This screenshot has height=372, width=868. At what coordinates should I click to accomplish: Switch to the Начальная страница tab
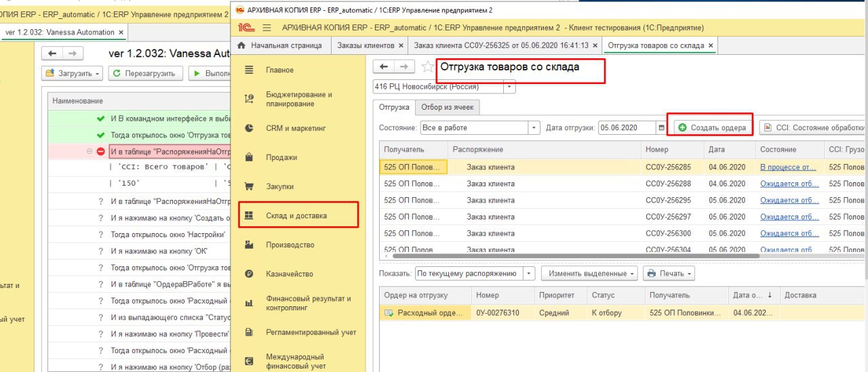[x=279, y=45]
